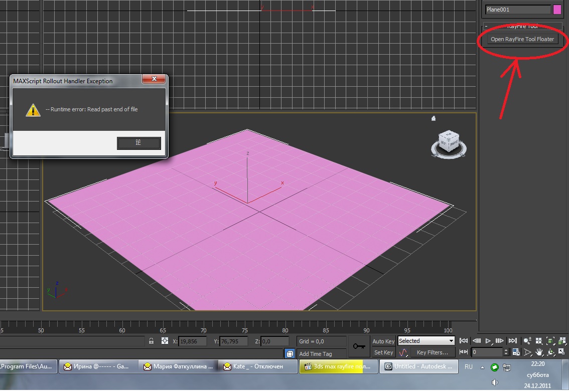
Task: Click frame 90 on the time ruler
Action: pos(366,330)
